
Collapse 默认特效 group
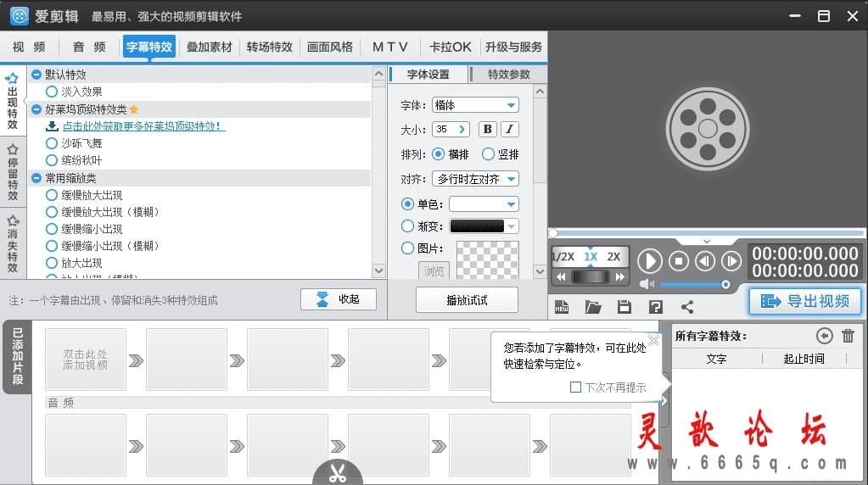36,74
